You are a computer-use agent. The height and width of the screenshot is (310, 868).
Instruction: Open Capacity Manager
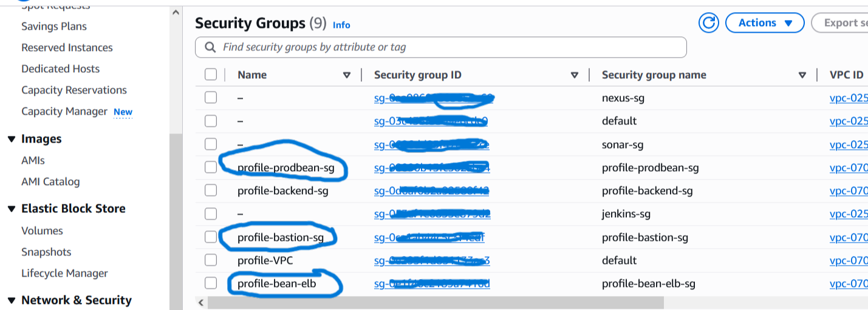(64, 111)
